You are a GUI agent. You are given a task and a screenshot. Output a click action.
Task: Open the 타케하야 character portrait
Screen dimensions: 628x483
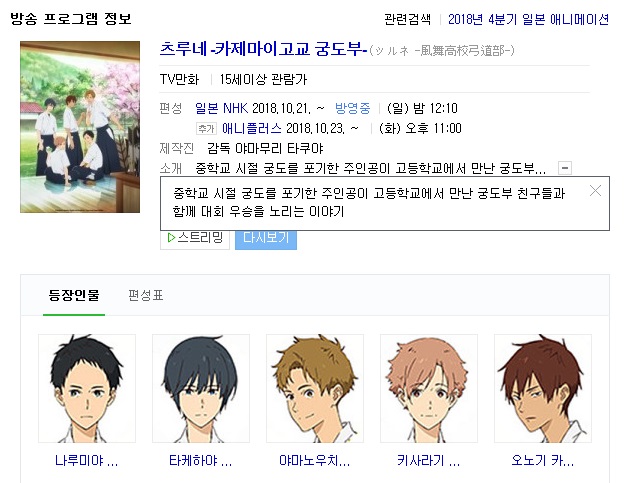pos(201,388)
